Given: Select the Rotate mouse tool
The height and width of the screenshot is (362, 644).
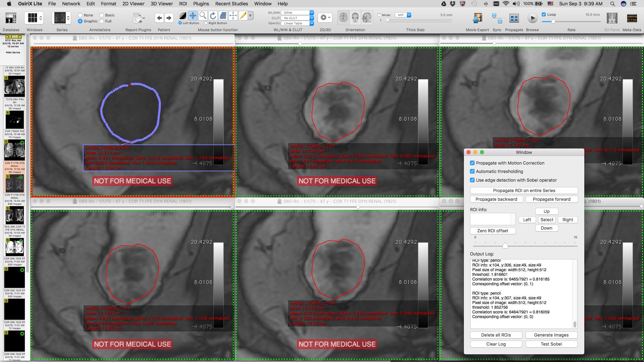Looking at the screenshot, I should tap(213, 16).
